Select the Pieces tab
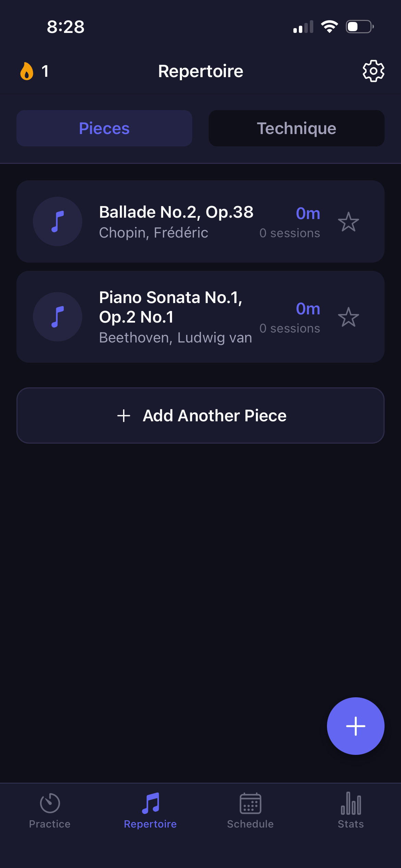This screenshot has height=868, width=401. click(x=104, y=129)
